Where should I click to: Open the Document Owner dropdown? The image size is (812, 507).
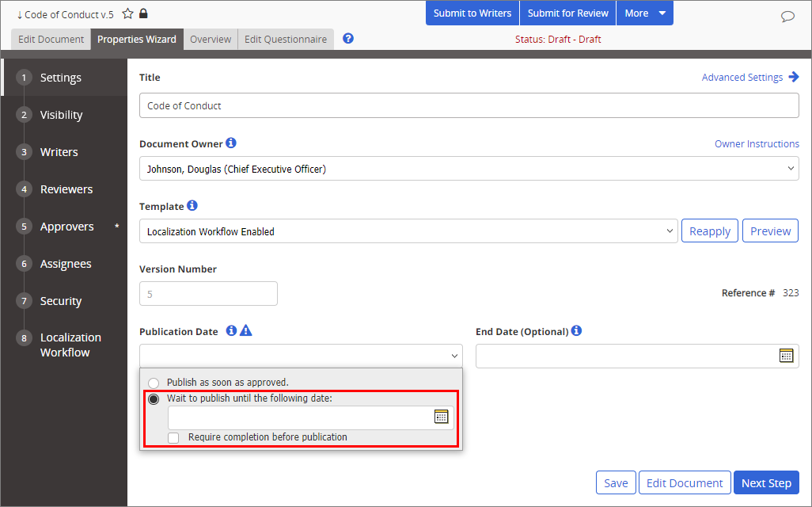(469, 169)
